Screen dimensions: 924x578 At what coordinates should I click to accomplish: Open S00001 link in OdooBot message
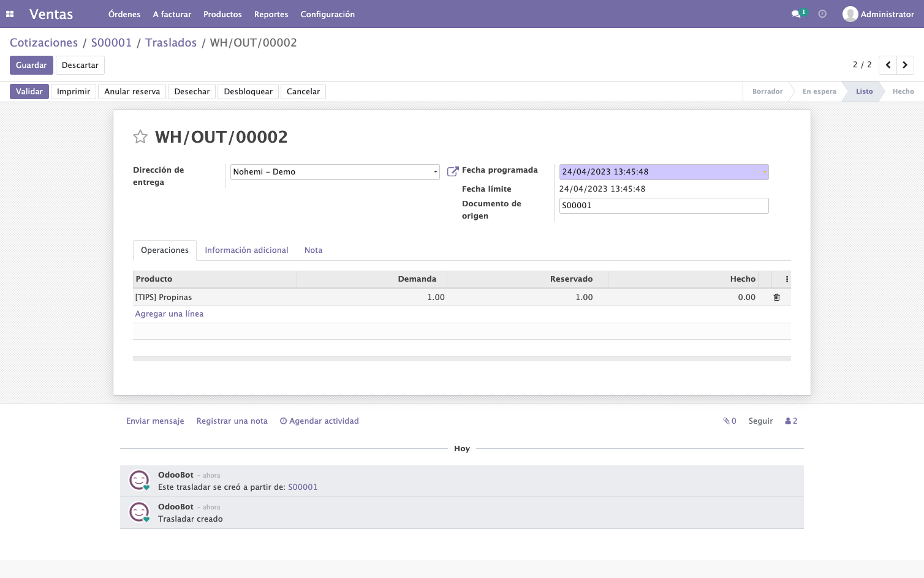303,487
